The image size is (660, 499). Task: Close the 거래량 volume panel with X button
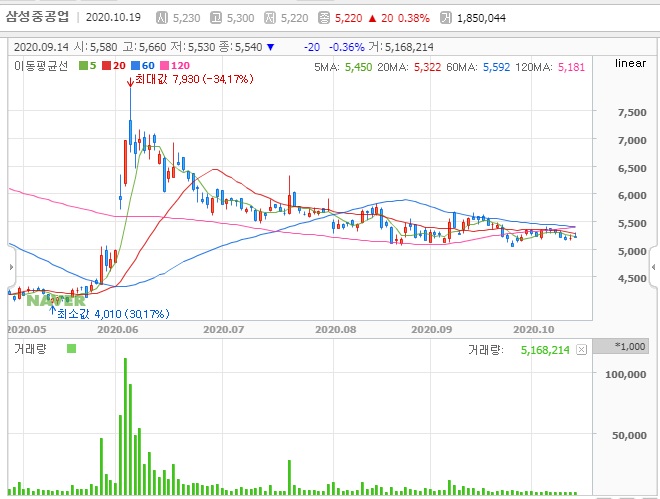[x=581, y=350]
